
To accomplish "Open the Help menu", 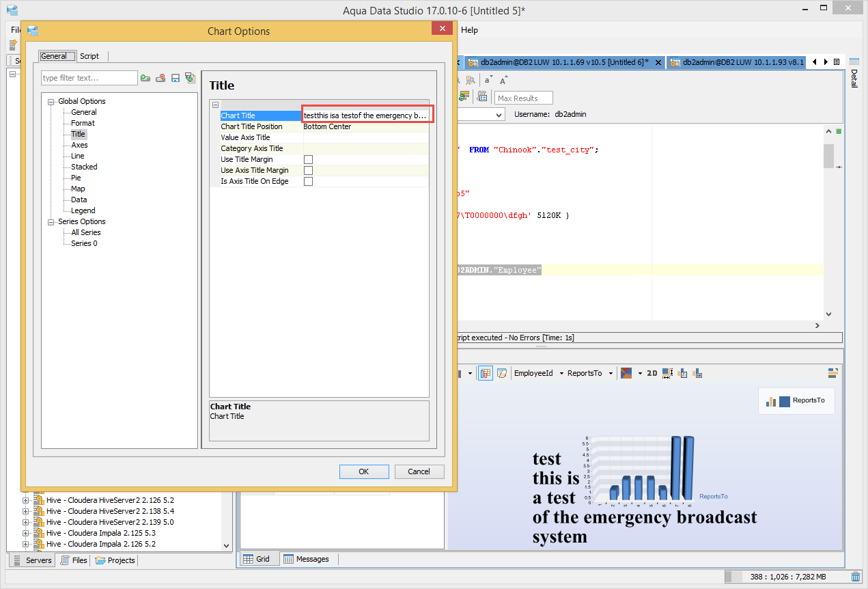I will 469,30.
